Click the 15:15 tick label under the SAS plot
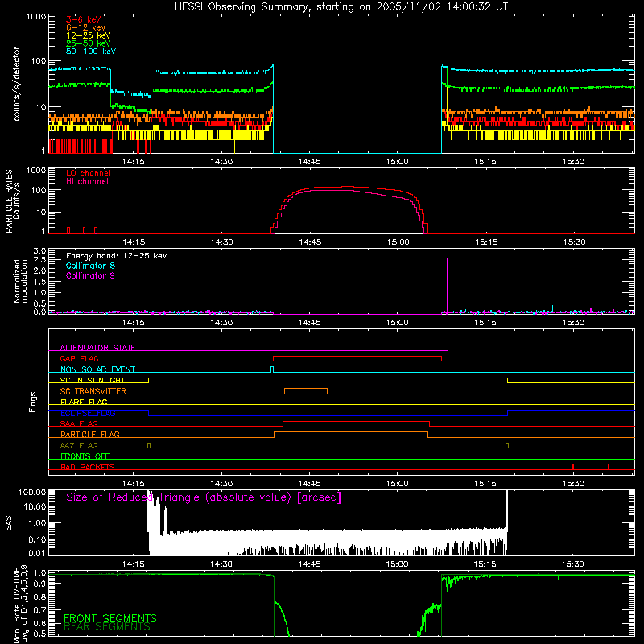This screenshot has height=644, width=644. pos(485,564)
